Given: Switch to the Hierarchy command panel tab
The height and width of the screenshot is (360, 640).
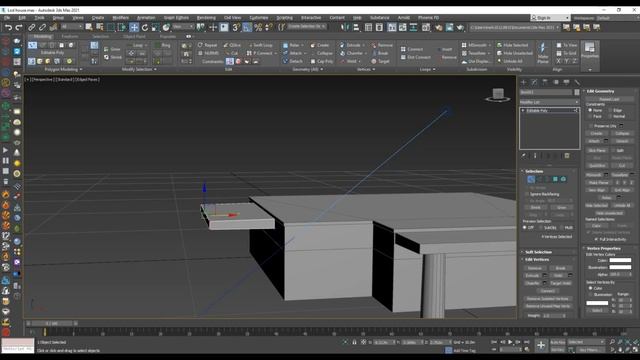Looking at the screenshot, I should 545,82.
